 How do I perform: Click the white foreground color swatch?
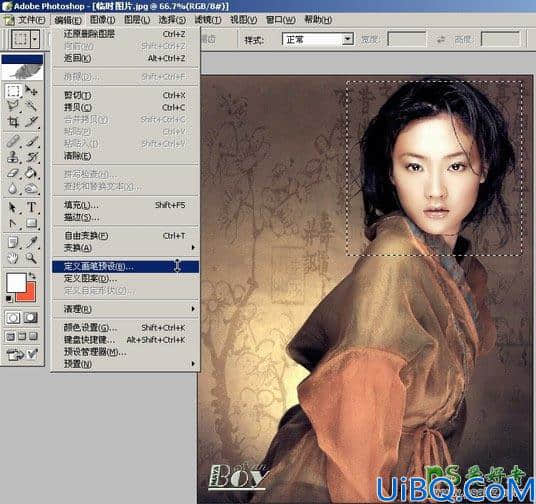[x=16, y=282]
